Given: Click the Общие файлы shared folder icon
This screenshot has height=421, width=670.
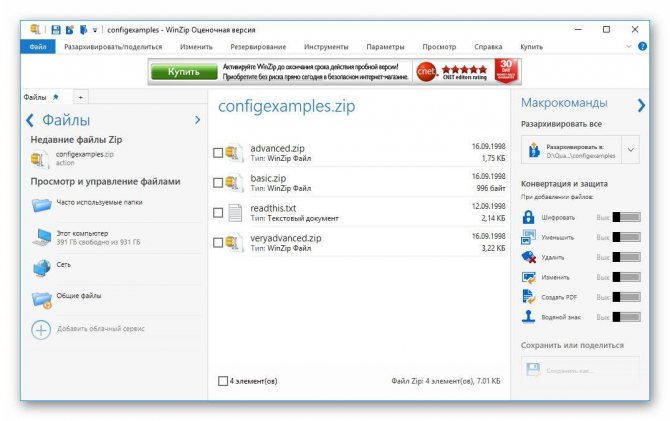Looking at the screenshot, I should coord(42,299).
